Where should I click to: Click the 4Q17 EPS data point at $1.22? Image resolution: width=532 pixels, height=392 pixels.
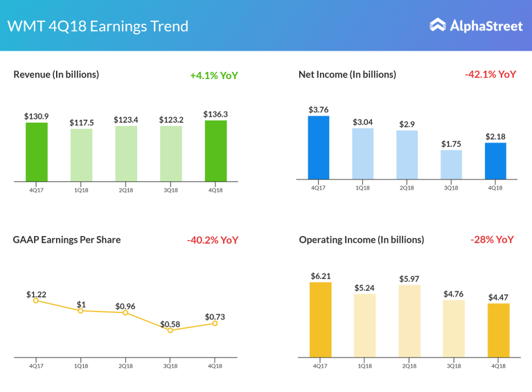pos(36,301)
